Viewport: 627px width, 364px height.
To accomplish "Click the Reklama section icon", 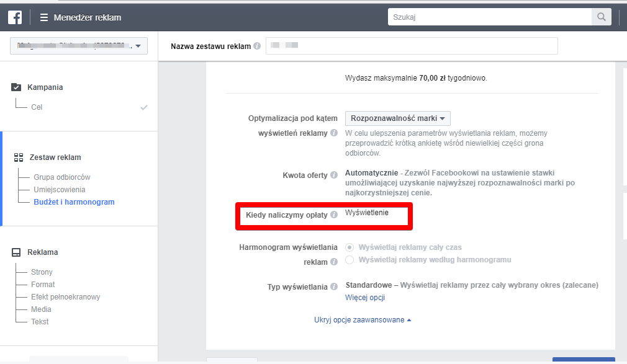I will coord(16,252).
